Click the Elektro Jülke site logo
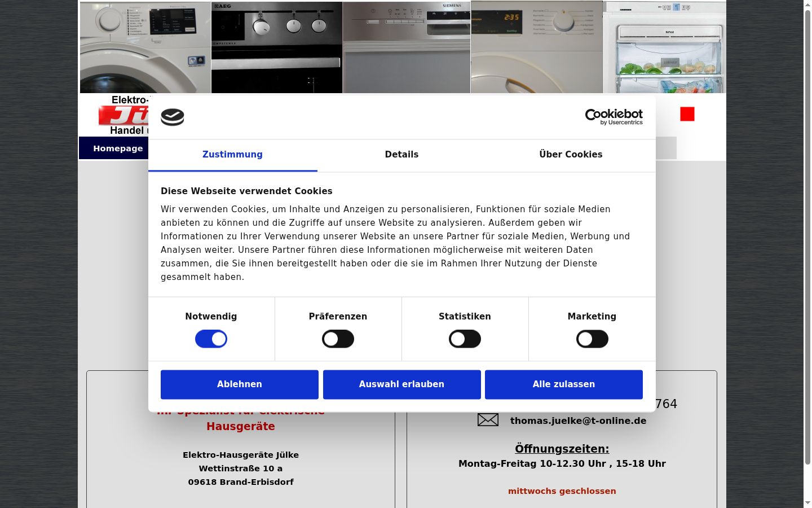 point(124,115)
